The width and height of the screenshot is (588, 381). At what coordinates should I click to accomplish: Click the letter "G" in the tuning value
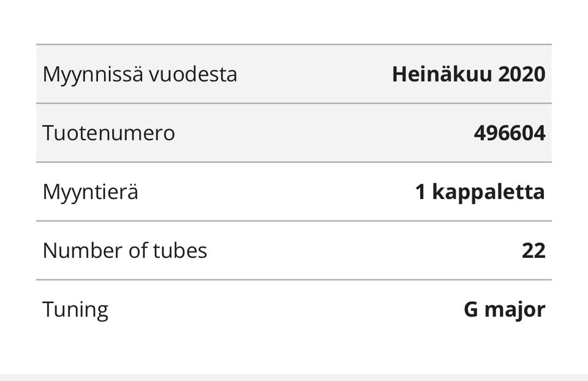coord(471,309)
